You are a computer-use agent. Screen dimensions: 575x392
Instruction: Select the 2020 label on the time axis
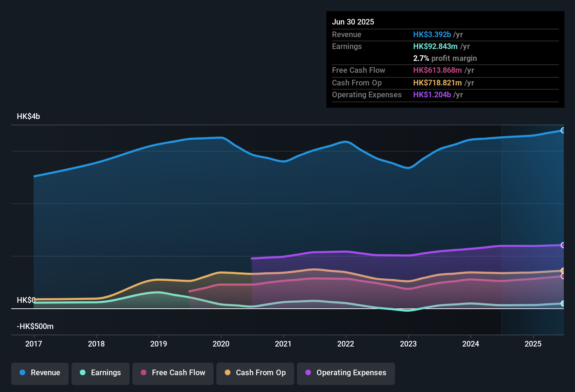click(x=221, y=344)
